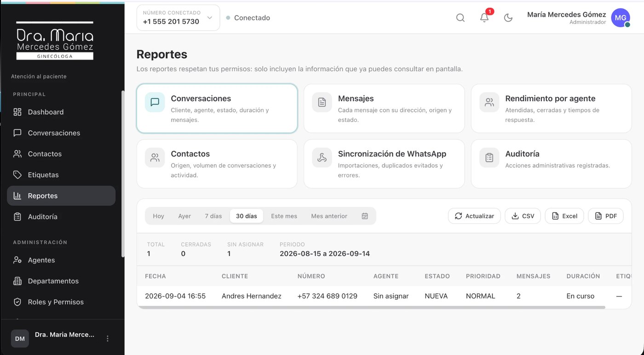Open Agentes under Administración
The height and width of the screenshot is (355, 644).
pyautogui.click(x=61, y=260)
